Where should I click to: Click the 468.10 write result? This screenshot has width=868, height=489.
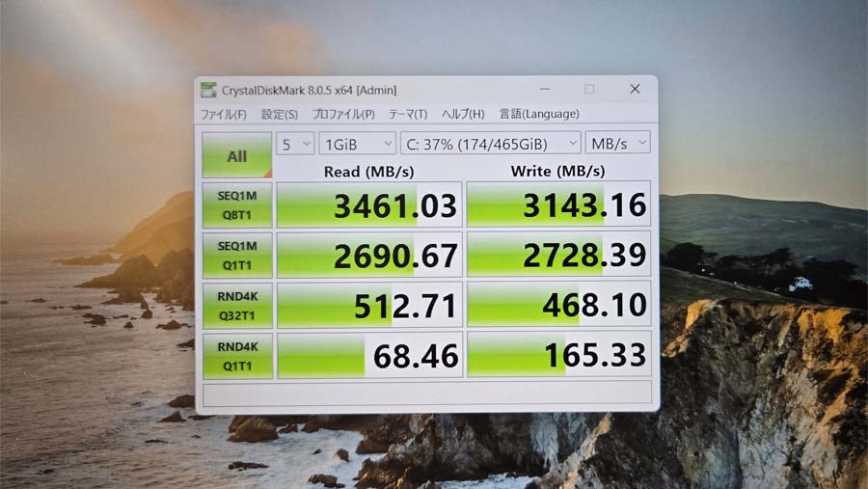558,305
